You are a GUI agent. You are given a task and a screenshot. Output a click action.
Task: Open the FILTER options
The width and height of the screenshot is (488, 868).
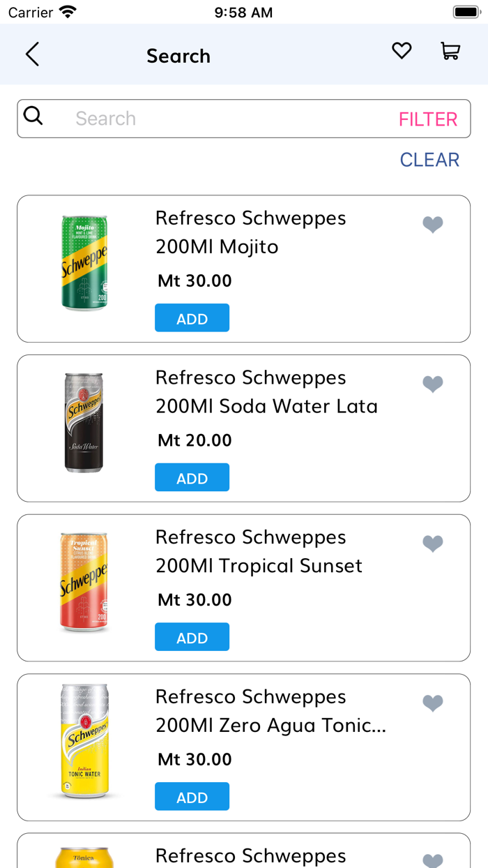tap(427, 119)
